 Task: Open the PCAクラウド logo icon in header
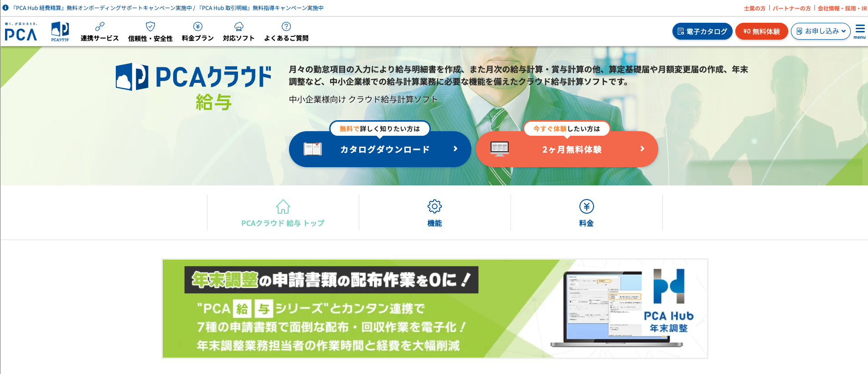click(60, 31)
